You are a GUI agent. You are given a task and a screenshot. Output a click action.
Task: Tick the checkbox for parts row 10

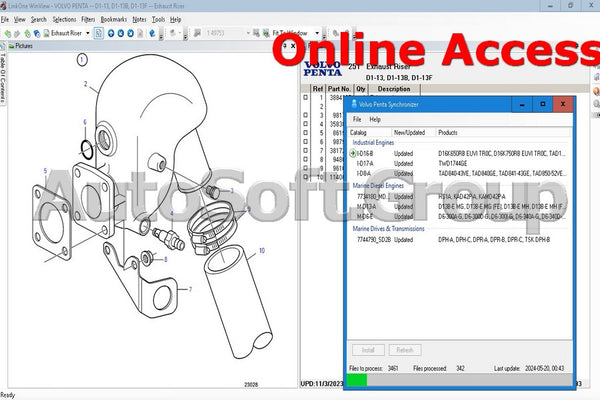coord(305,177)
